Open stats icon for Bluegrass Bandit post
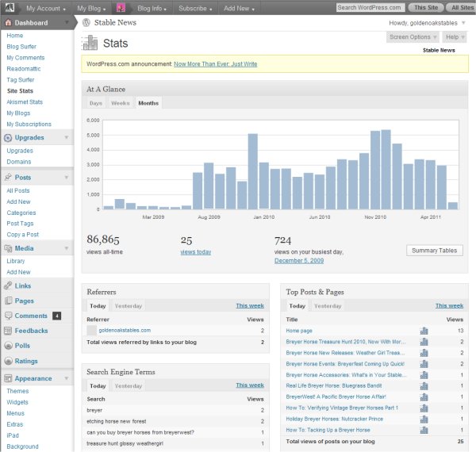 pyautogui.click(x=424, y=386)
